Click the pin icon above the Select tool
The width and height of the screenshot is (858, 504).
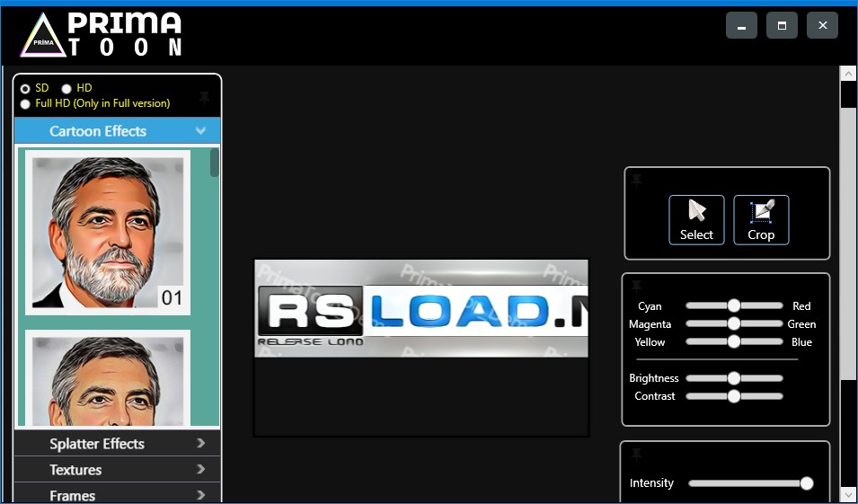(x=637, y=180)
